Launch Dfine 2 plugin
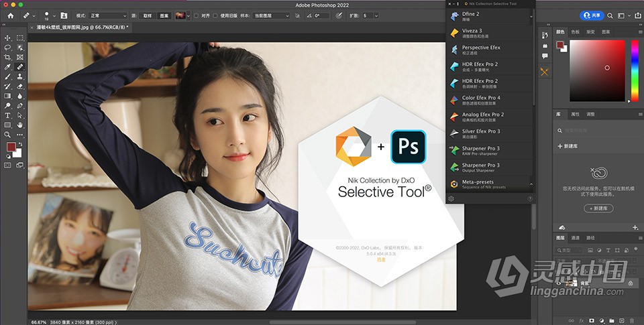The width and height of the screenshot is (644, 325). point(489,16)
